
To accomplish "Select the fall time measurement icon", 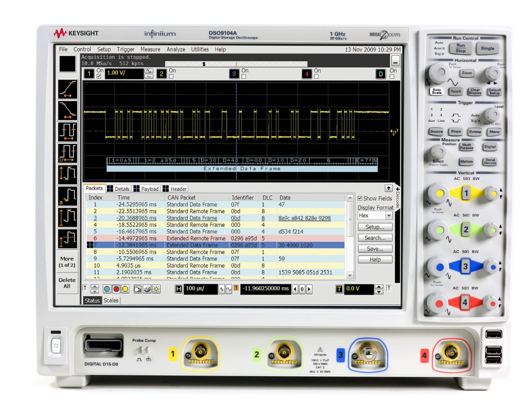I will pos(67,111).
